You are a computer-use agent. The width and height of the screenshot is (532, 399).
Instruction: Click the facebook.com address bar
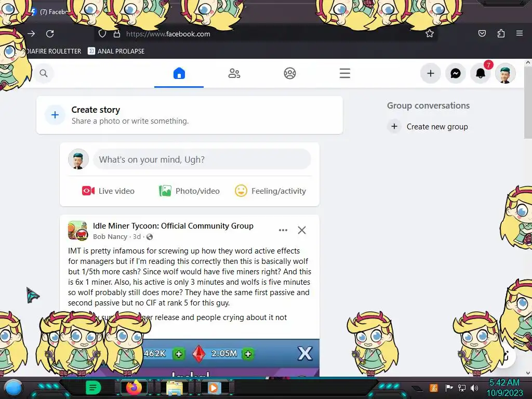pyautogui.click(x=266, y=34)
